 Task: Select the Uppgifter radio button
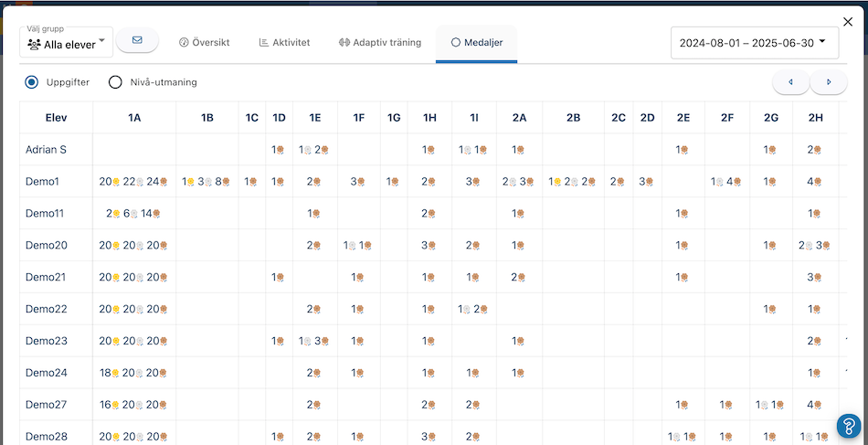pyautogui.click(x=32, y=82)
